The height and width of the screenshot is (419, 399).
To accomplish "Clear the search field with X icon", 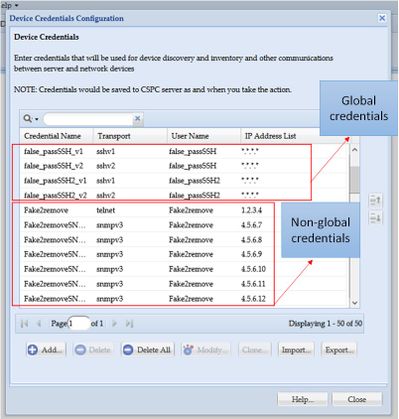I will point(137,118).
